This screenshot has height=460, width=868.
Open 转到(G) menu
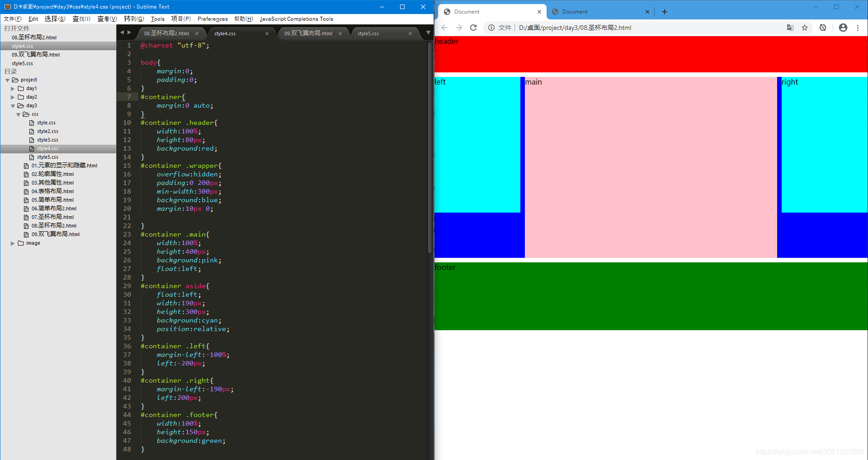click(x=134, y=19)
